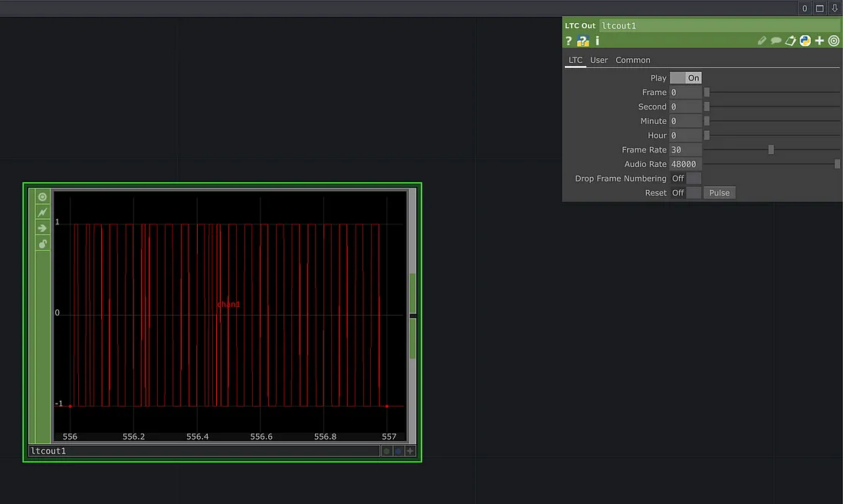This screenshot has width=843, height=504.
Task: Expand the pane layout menu at top right
Action: click(819, 8)
